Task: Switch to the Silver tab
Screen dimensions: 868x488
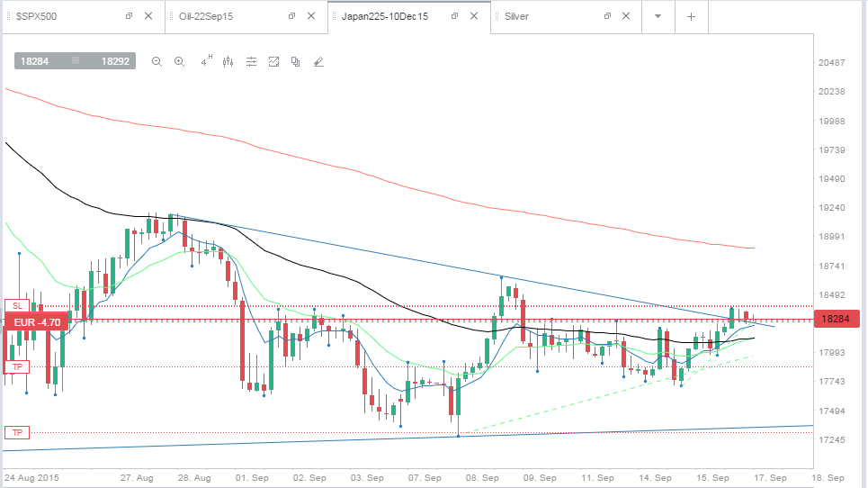Action: tap(516, 16)
